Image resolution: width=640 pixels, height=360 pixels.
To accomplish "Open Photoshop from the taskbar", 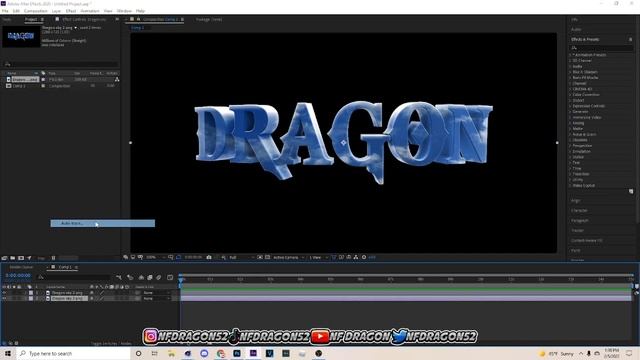I will pyautogui.click(x=237, y=353).
